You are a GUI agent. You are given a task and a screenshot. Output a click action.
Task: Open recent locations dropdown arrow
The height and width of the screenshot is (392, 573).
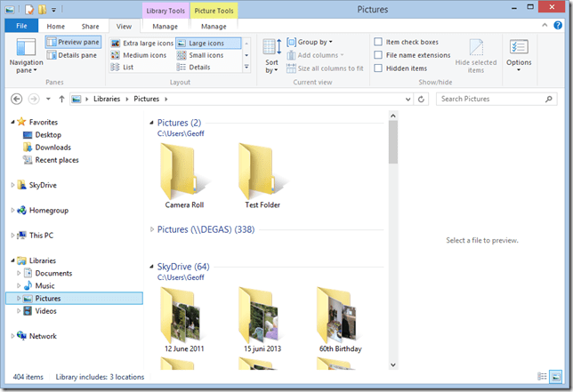(x=48, y=99)
